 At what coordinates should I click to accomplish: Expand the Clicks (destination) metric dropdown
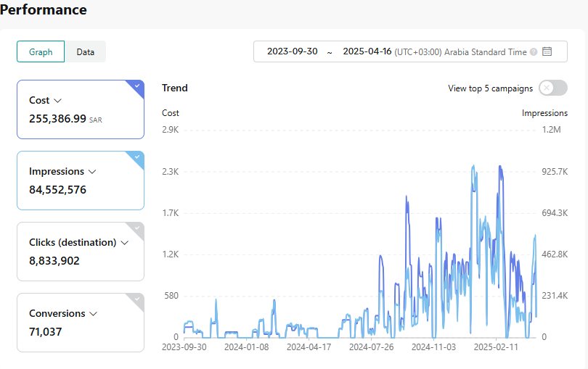tap(125, 243)
